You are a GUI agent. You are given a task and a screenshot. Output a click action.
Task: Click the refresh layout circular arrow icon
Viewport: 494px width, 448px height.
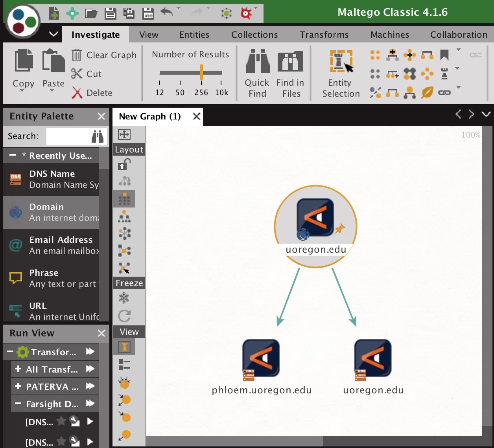click(x=124, y=316)
